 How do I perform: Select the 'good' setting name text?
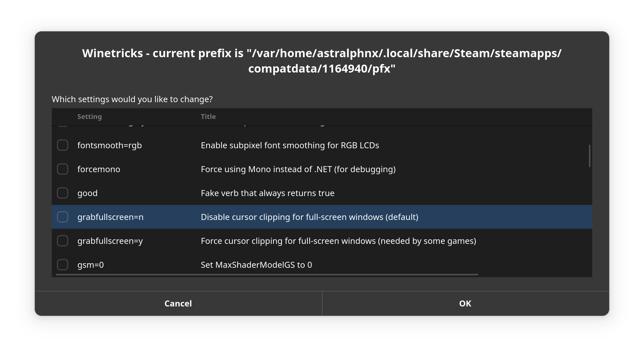coord(87,193)
